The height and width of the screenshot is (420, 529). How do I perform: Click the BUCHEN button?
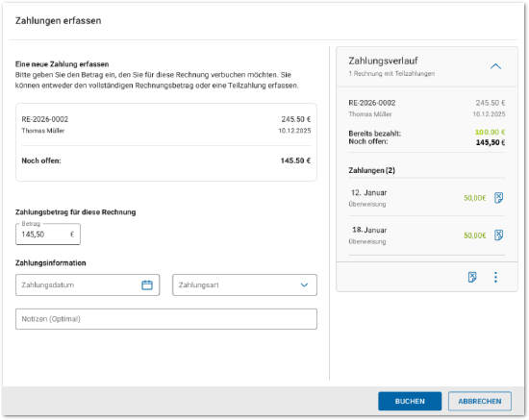(410, 401)
